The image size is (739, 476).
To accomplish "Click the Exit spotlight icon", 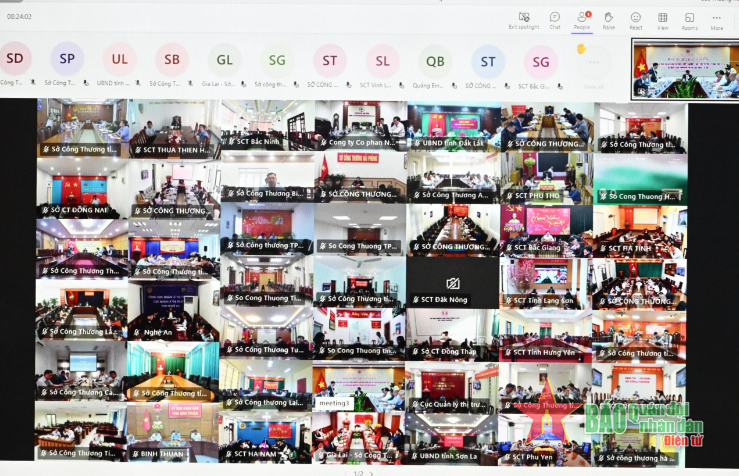I will pyautogui.click(x=524, y=20).
